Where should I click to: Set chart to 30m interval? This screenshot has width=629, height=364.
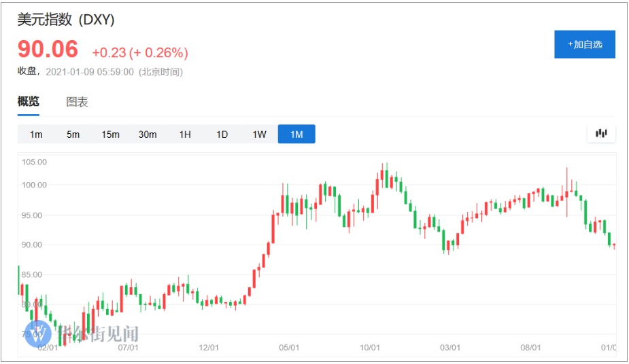pos(148,134)
